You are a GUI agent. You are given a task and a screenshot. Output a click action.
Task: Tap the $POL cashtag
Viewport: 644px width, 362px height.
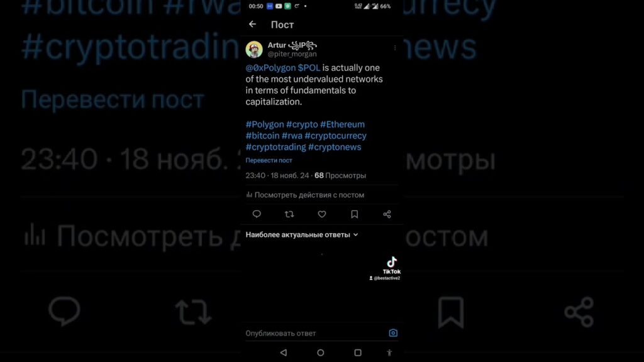(x=309, y=68)
